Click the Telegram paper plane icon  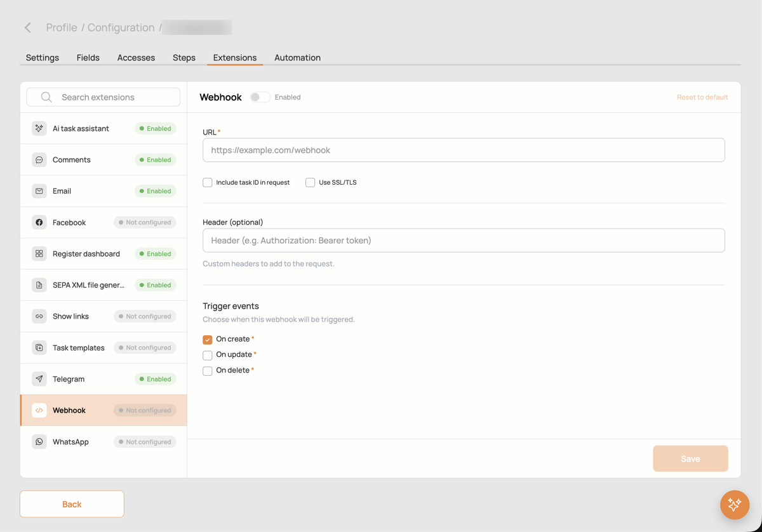coord(39,379)
